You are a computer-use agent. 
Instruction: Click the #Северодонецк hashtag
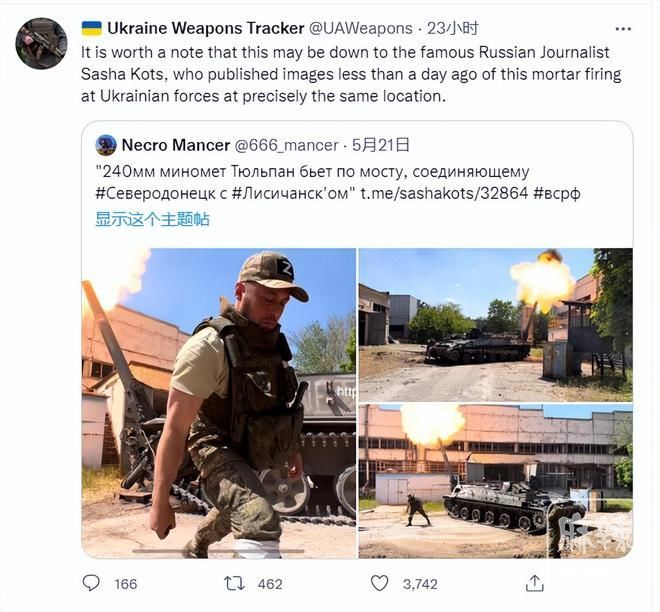tap(155, 193)
